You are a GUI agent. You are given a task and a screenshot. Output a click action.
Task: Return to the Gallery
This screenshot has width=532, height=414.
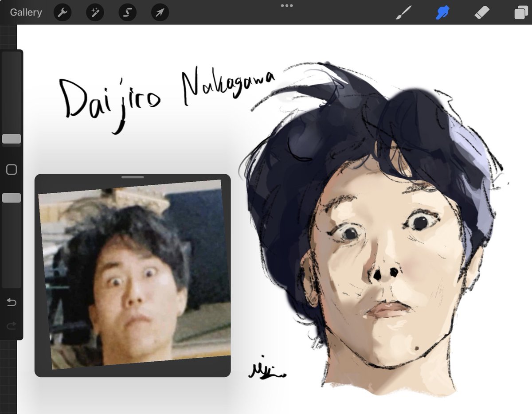coord(26,12)
